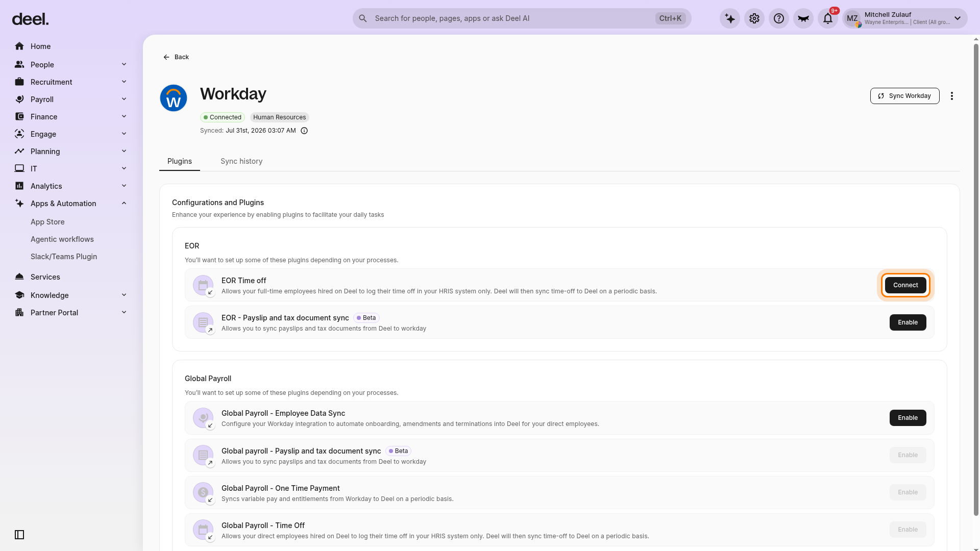The height and width of the screenshot is (551, 980).
Task: Go back using the Back link
Action: coord(176,57)
